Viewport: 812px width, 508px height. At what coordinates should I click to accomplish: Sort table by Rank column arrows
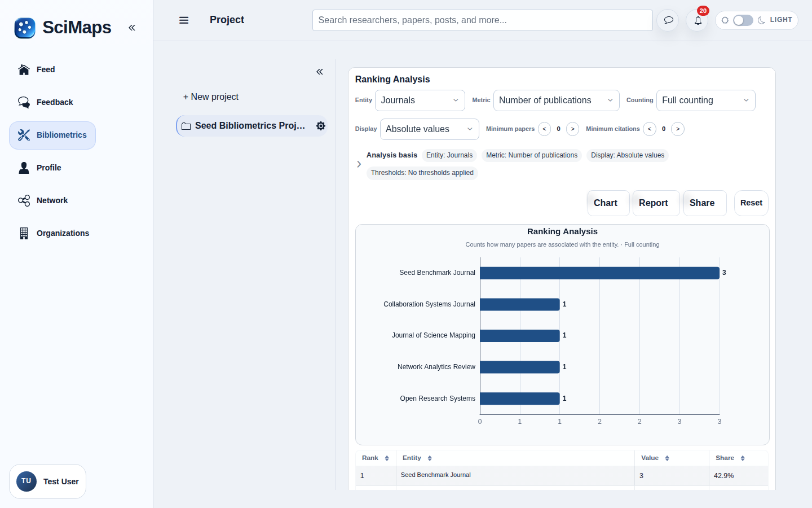pyautogui.click(x=387, y=458)
